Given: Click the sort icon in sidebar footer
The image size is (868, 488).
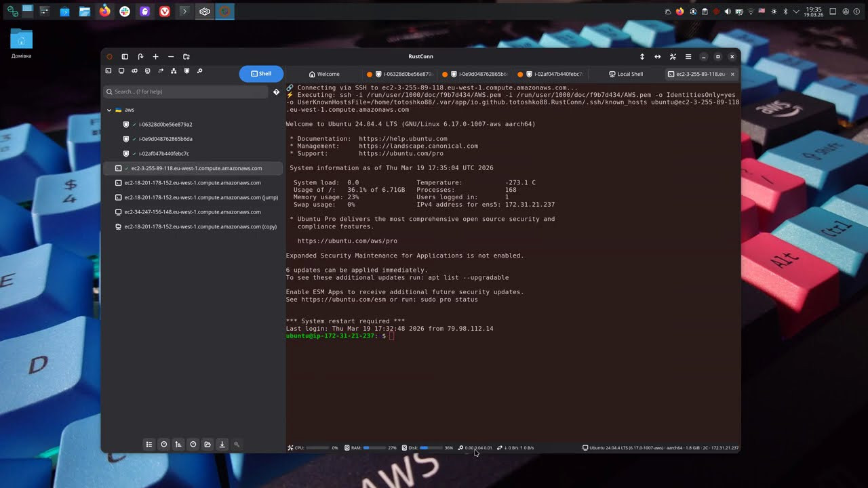Looking at the screenshot, I should [x=178, y=445].
